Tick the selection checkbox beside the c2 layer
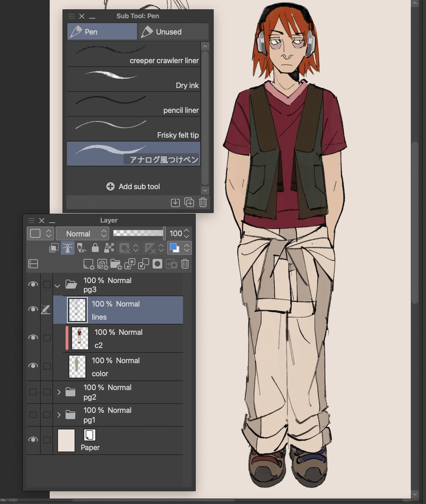Viewport: 426px width, 504px height. coord(47,338)
